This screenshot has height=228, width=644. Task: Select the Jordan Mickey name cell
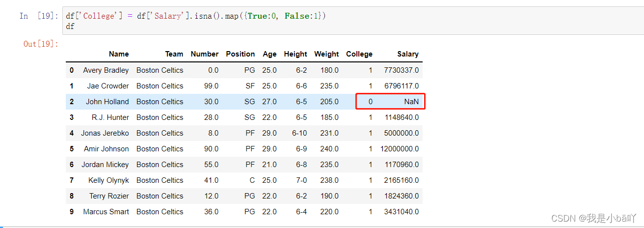pos(105,165)
